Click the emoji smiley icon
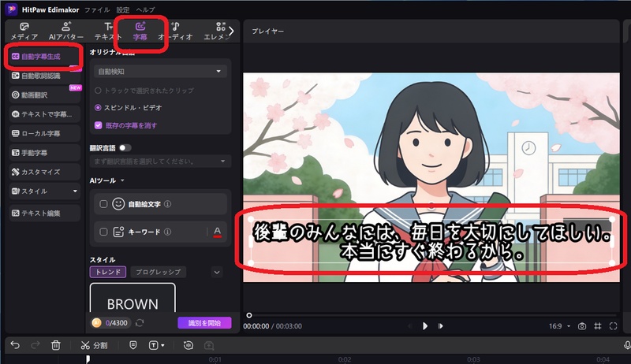 point(118,204)
